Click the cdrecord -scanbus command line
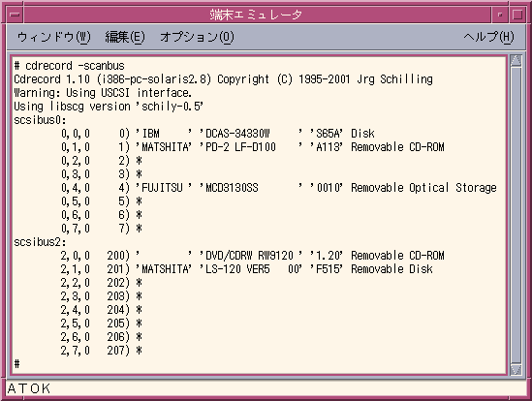This screenshot has height=401, width=532. [x=69, y=66]
